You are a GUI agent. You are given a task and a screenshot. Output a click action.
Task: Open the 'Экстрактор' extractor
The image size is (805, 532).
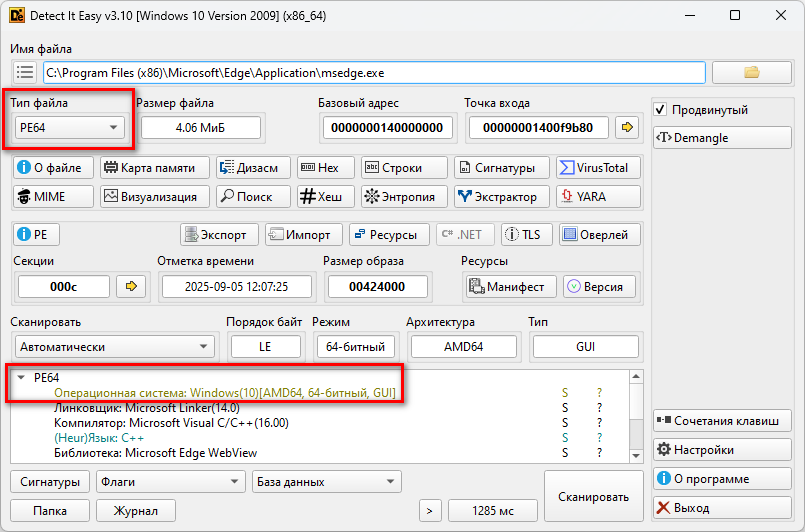(502, 196)
